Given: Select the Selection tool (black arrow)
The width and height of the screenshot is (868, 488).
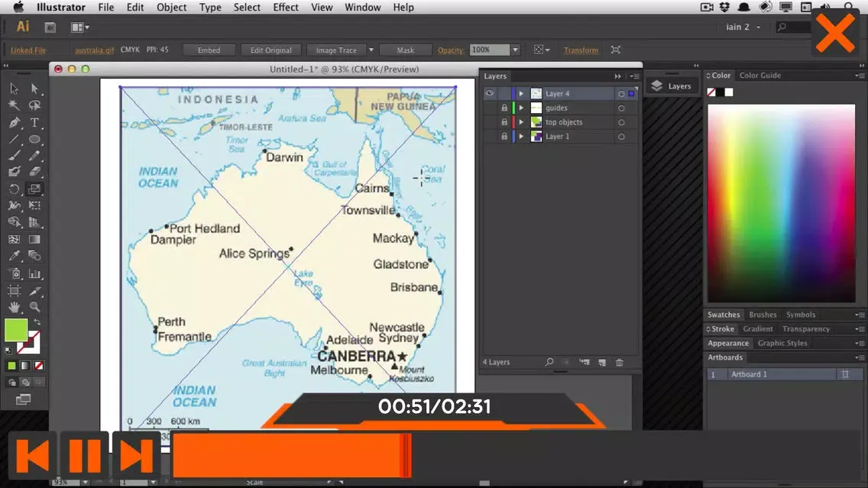Looking at the screenshot, I should tap(15, 89).
